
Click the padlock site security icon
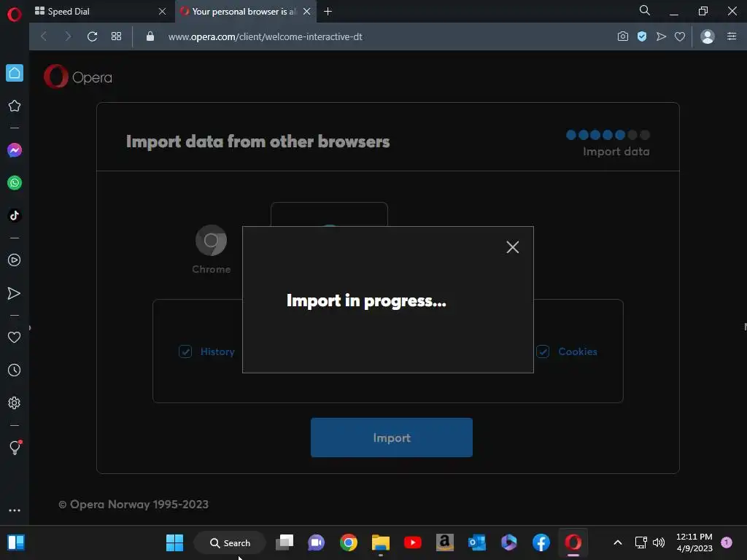150,36
